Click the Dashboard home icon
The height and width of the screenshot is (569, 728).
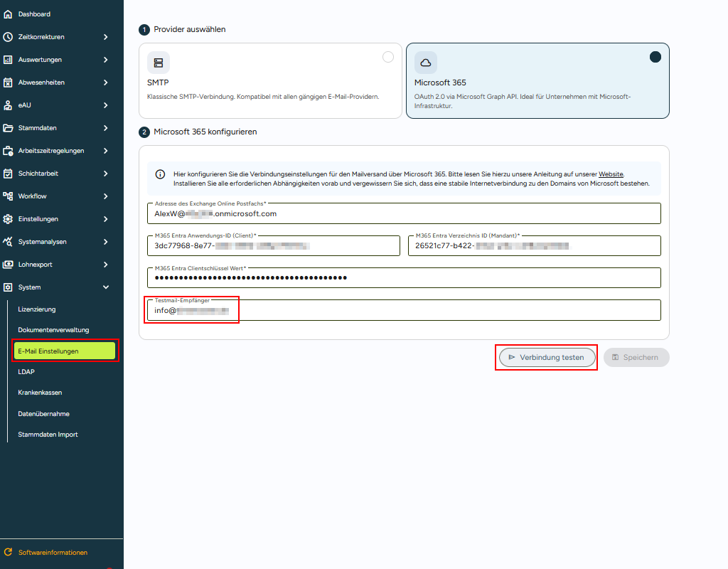(8, 14)
